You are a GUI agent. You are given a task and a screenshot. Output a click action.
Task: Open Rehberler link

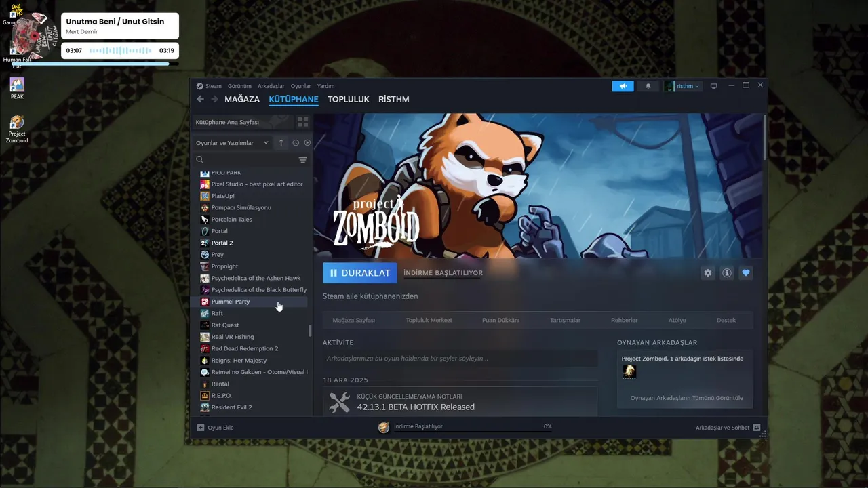(x=625, y=320)
